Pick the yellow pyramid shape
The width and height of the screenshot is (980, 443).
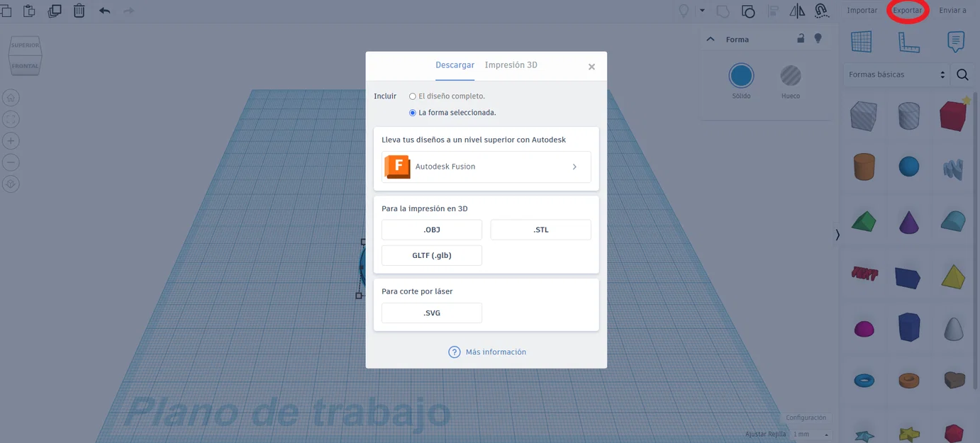pos(954,276)
